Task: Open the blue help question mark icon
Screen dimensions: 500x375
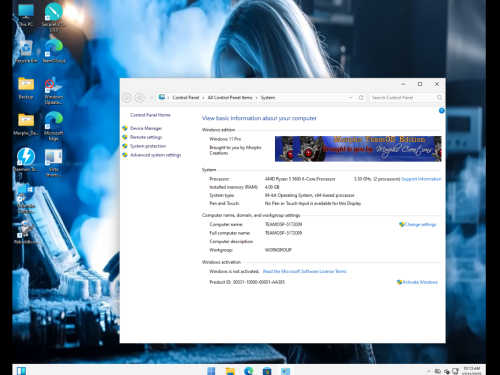Action: 441,111
